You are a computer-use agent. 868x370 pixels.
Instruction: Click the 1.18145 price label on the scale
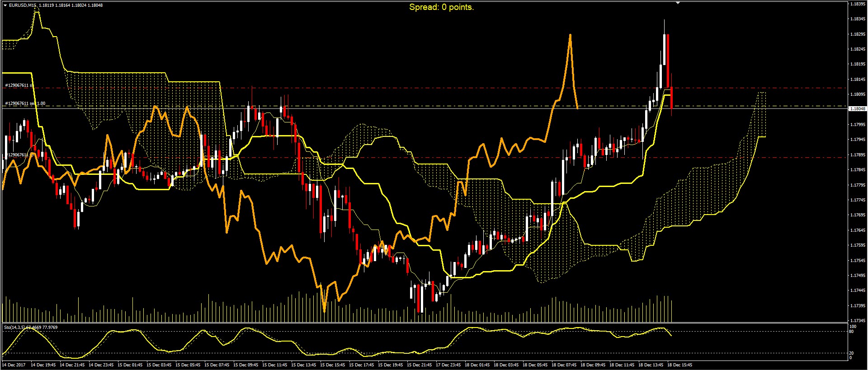pyautogui.click(x=858, y=79)
